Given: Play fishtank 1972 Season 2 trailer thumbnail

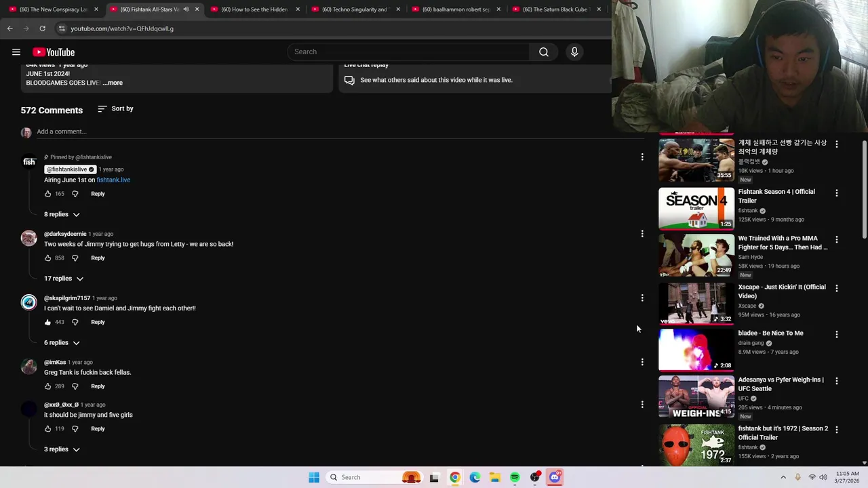Looking at the screenshot, I should click(x=696, y=445).
